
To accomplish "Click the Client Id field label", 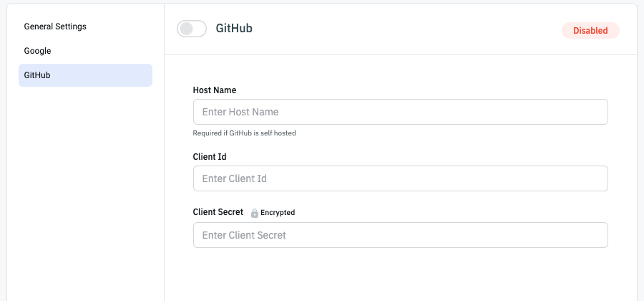I will pos(210,156).
